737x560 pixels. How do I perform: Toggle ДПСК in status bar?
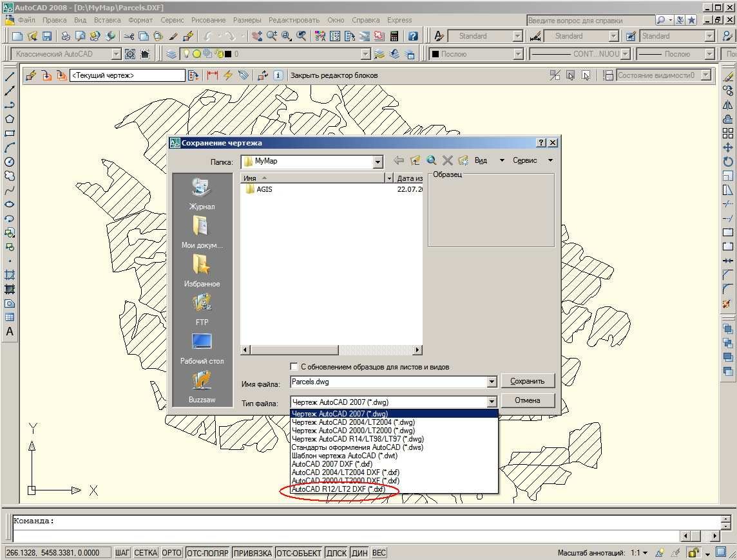(336, 552)
